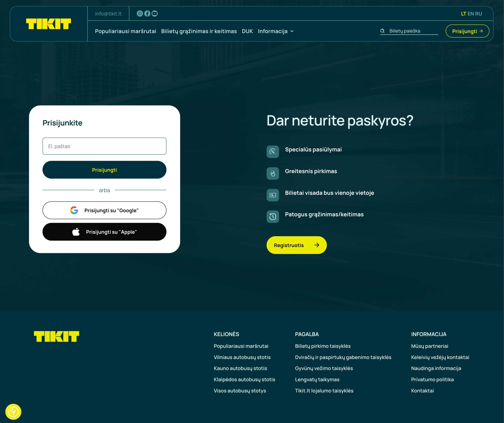Open the YouTube social icon
Screen dimensions: 504x423
[x=155, y=13]
